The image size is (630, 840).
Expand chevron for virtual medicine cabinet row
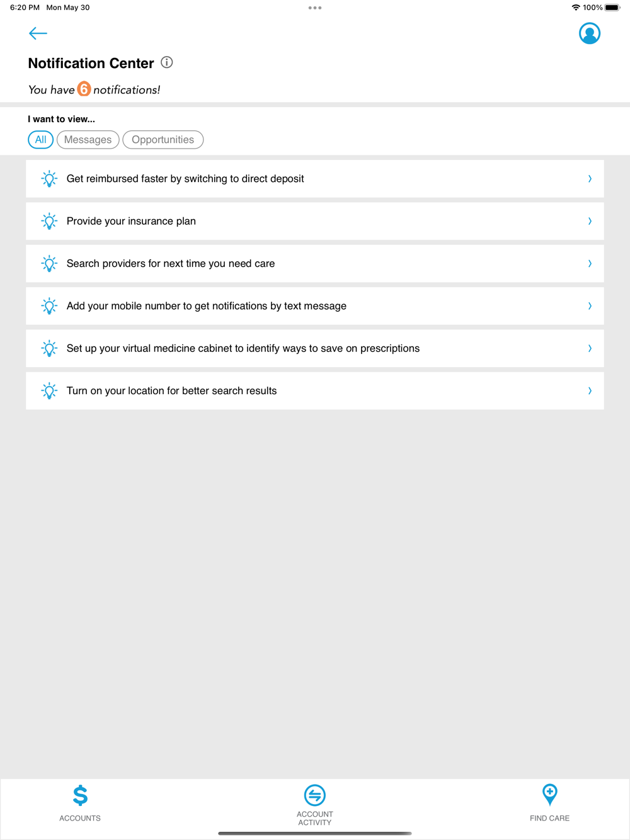[590, 348]
